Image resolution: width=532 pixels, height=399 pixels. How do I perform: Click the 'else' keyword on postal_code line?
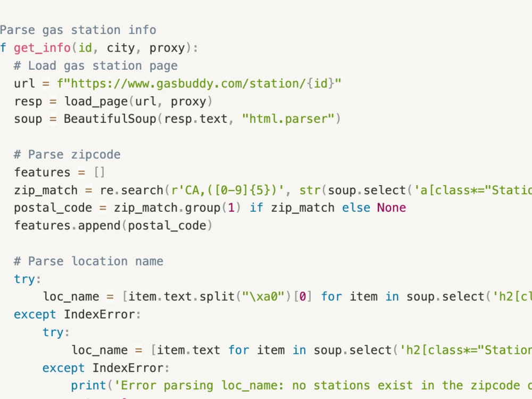(x=356, y=207)
